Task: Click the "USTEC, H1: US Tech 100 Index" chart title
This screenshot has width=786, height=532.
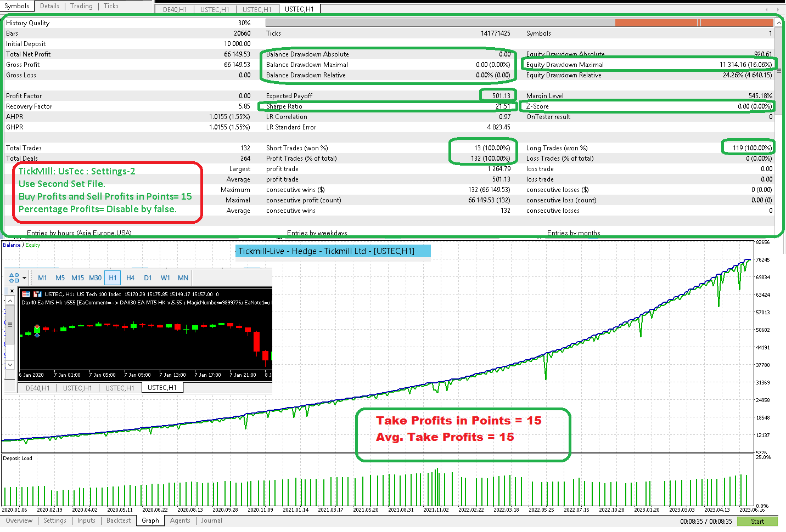Action: tap(83, 295)
